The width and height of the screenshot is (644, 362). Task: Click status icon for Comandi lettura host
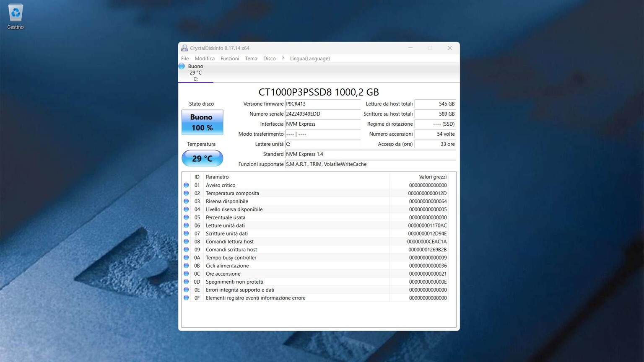tap(186, 241)
